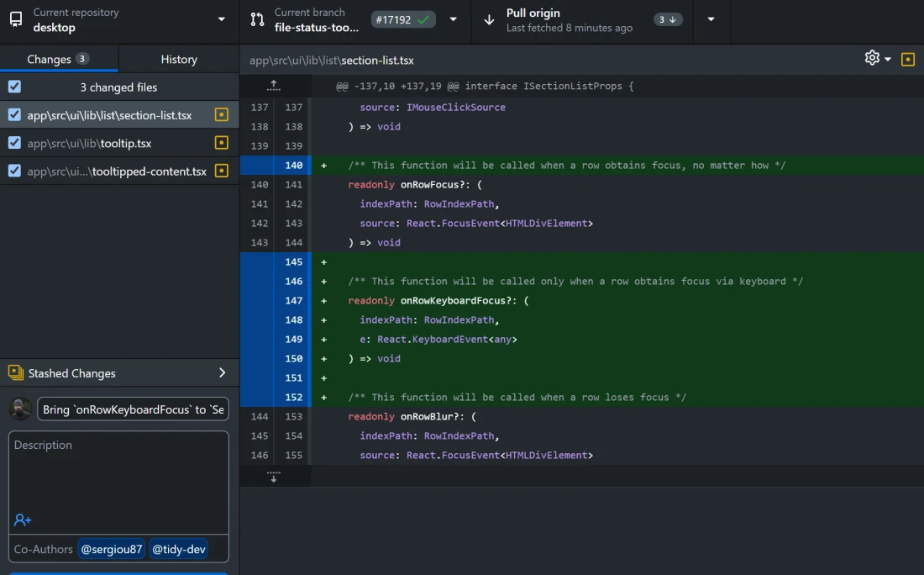Open the diff options gear icon
924x575 pixels.
(870, 60)
